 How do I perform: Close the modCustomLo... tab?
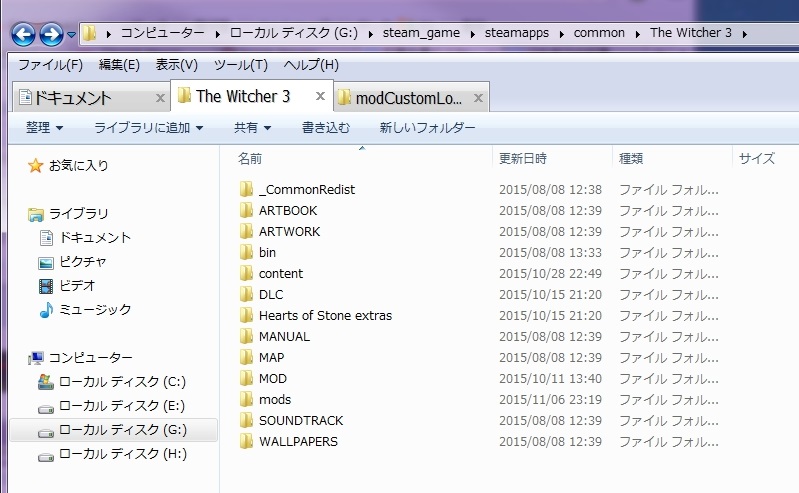click(478, 97)
